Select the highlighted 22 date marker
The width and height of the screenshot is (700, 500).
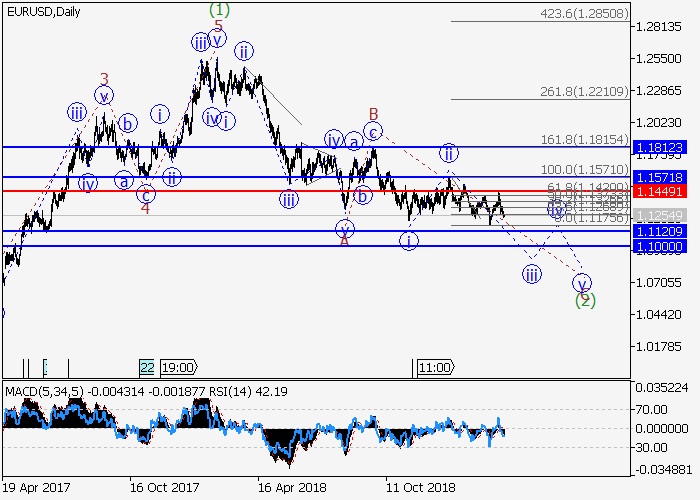point(147,367)
